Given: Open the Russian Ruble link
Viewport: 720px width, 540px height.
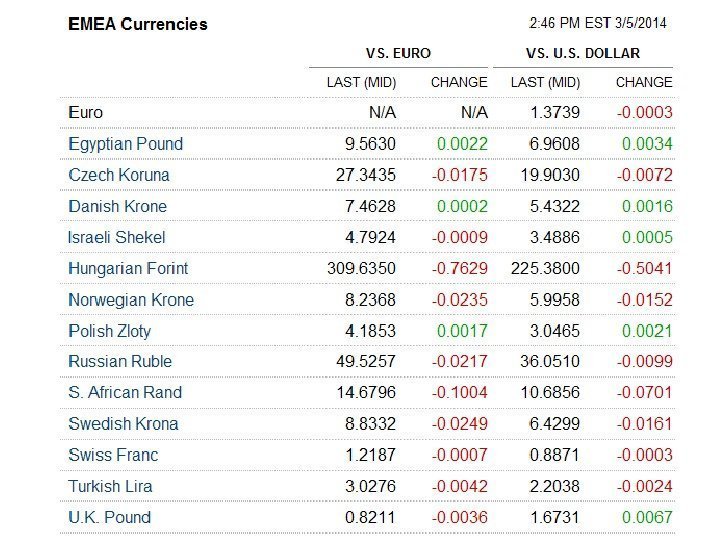Looking at the screenshot, I should 120,361.
